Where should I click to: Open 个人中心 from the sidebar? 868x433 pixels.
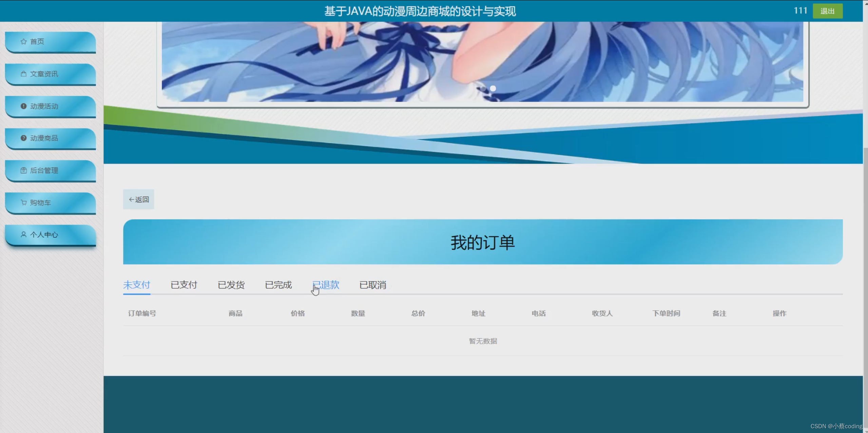point(51,235)
